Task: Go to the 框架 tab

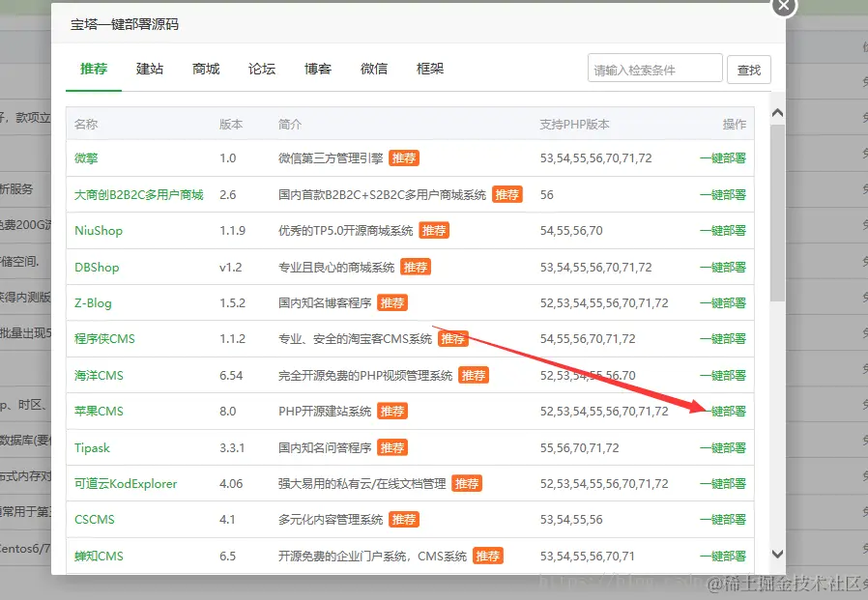Action: click(430, 69)
